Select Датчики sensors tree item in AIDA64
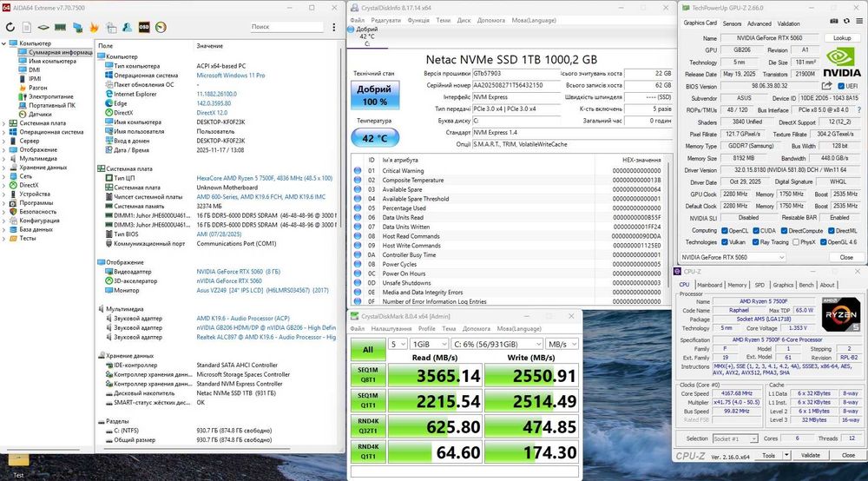 point(40,114)
